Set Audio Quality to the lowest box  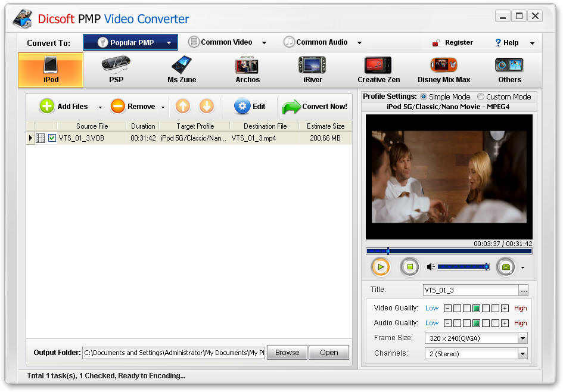pyautogui.click(x=457, y=323)
